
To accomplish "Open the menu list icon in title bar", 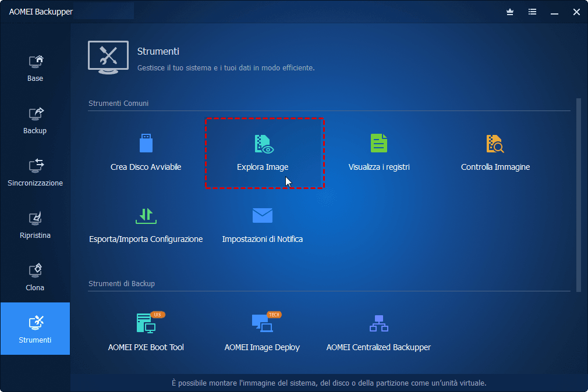I will click(532, 12).
